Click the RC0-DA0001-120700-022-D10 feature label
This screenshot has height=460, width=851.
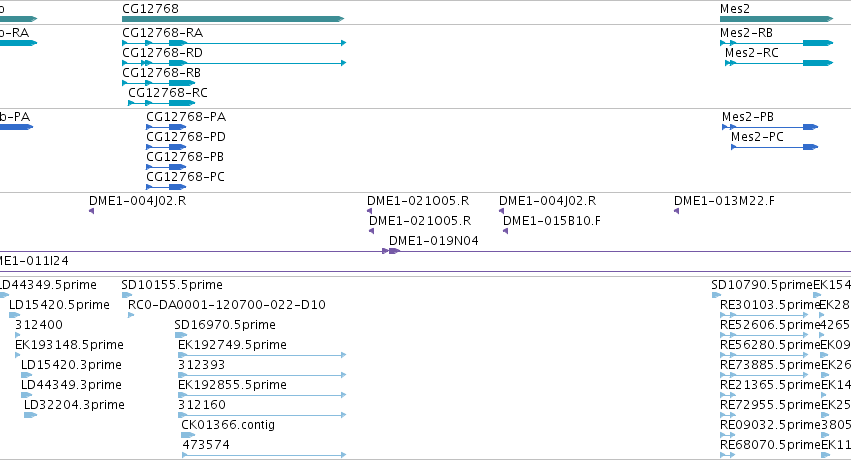(x=226, y=305)
